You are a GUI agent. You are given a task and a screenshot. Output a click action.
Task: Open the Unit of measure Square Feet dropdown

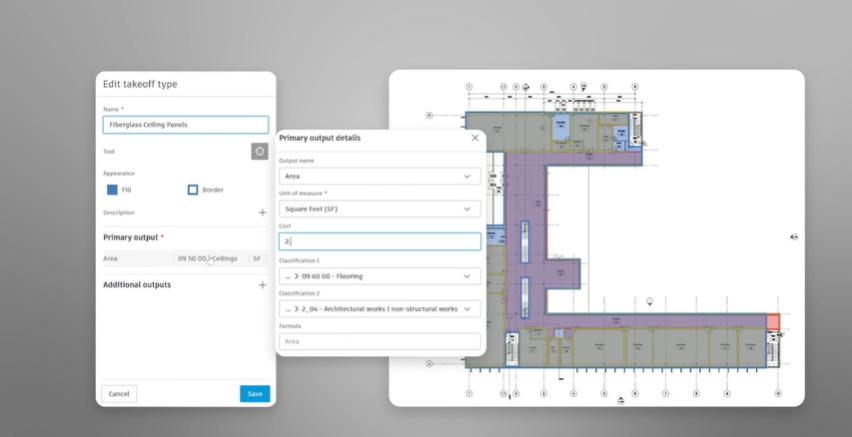380,209
